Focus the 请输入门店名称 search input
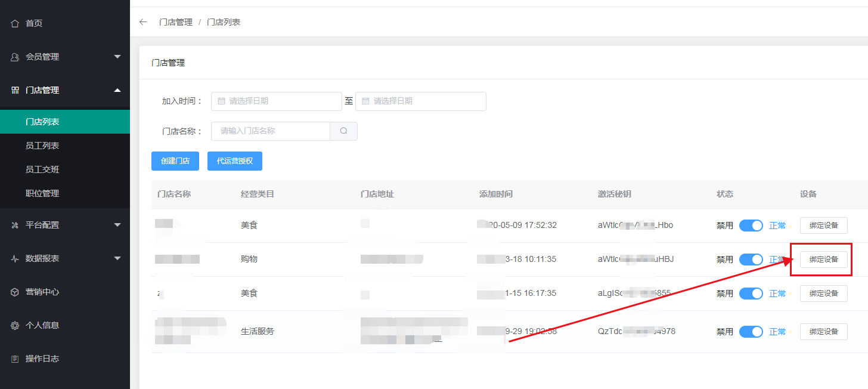The width and height of the screenshot is (868, 389). [271, 131]
